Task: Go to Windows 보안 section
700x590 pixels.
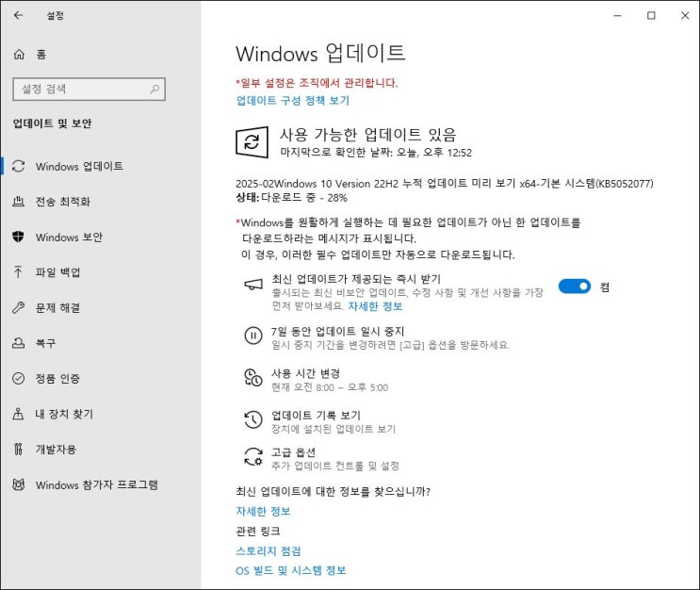Action: (x=101, y=237)
